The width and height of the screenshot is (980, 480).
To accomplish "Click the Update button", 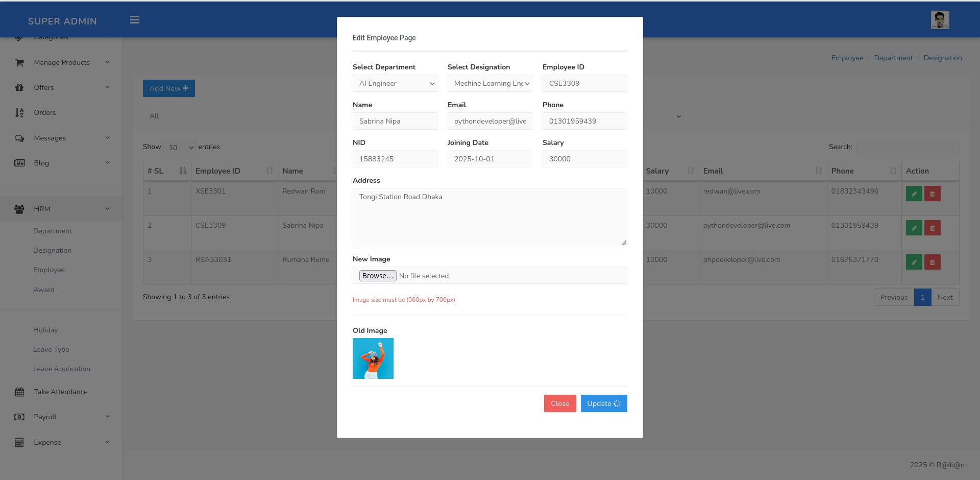I will point(604,403).
